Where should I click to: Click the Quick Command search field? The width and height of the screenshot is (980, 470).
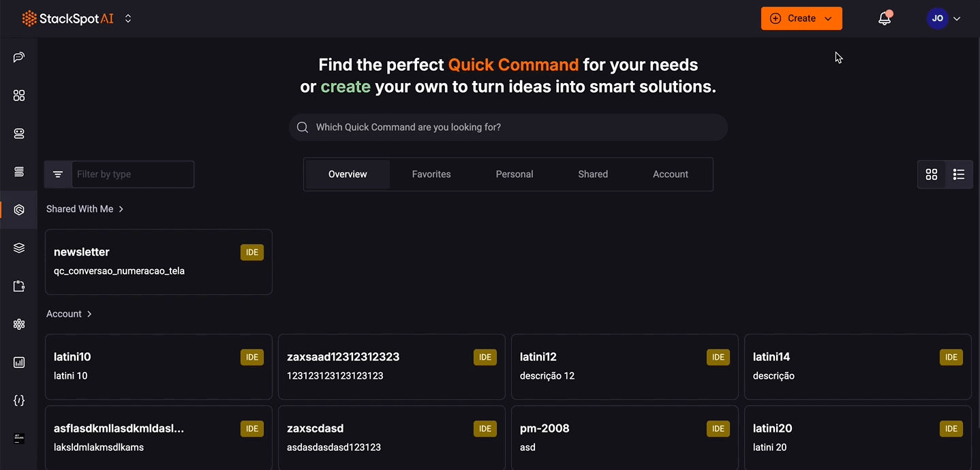click(x=508, y=127)
